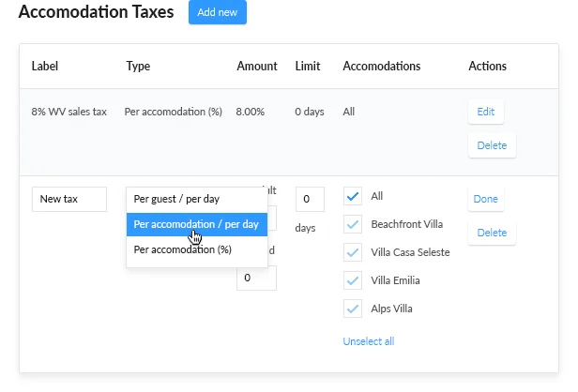Click the Unselect all link

click(369, 341)
